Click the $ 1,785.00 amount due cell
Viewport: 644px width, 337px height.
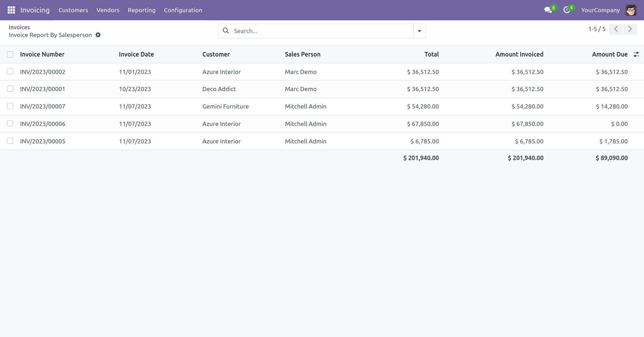(613, 141)
